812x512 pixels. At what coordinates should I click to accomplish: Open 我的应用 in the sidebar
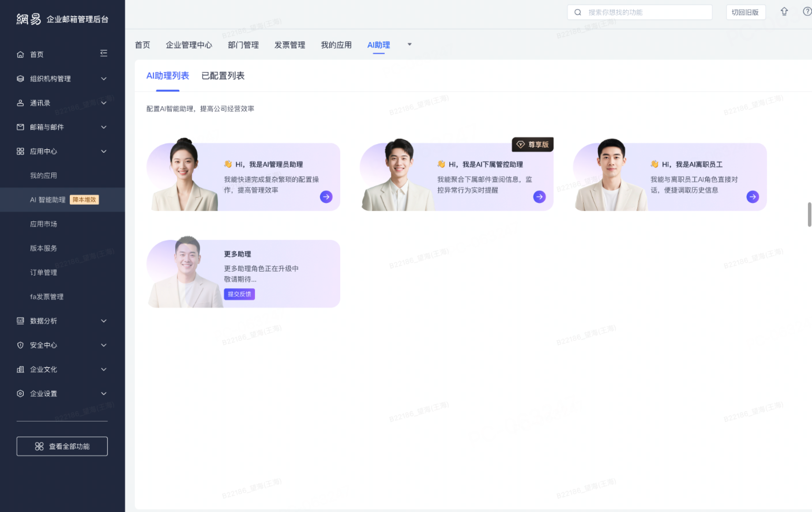click(x=44, y=176)
